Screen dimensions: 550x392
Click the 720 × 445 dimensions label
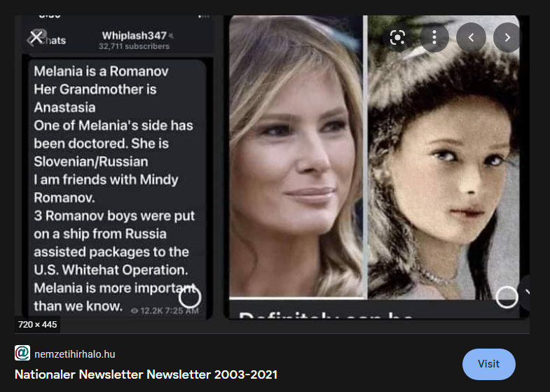tap(37, 325)
